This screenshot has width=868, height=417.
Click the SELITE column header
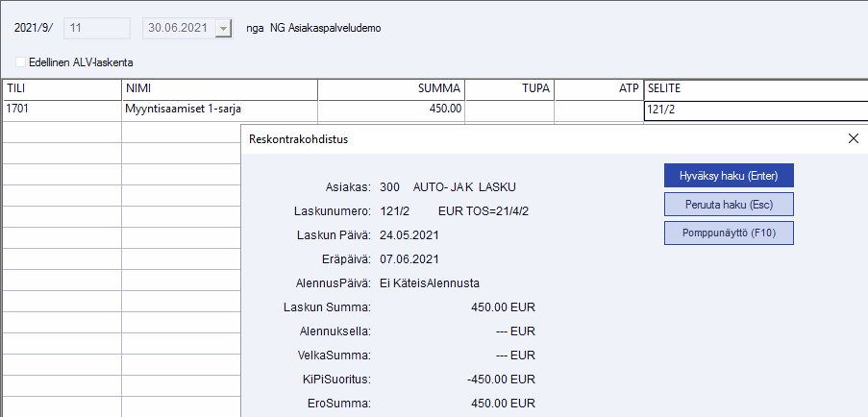(x=755, y=88)
